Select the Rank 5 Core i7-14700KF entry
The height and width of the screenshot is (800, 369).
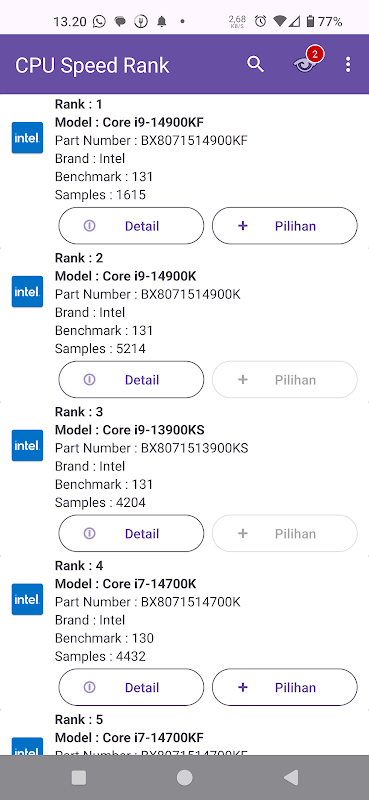pyautogui.click(x=184, y=733)
